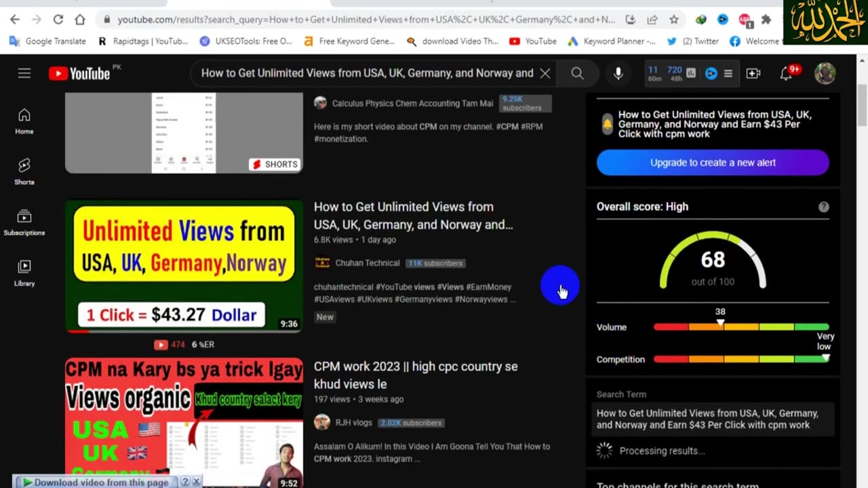Viewport: 868px width, 488px height.
Task: Open the account avatar menu
Action: pyautogui.click(x=825, y=73)
